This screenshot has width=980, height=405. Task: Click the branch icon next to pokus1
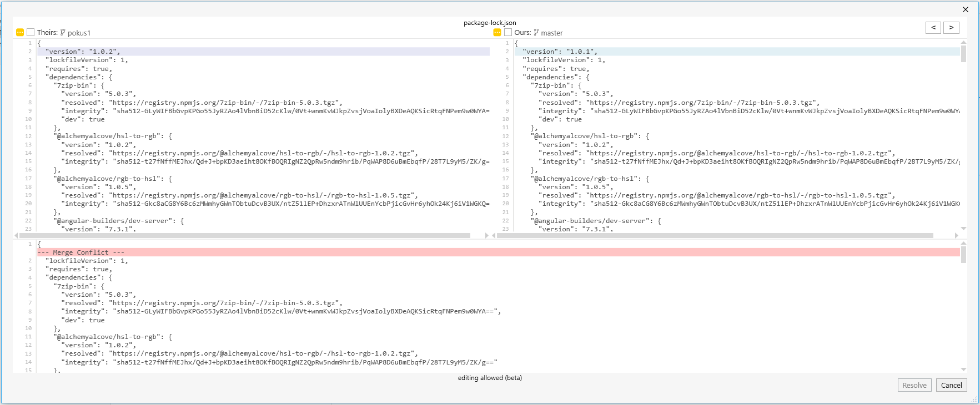63,33
